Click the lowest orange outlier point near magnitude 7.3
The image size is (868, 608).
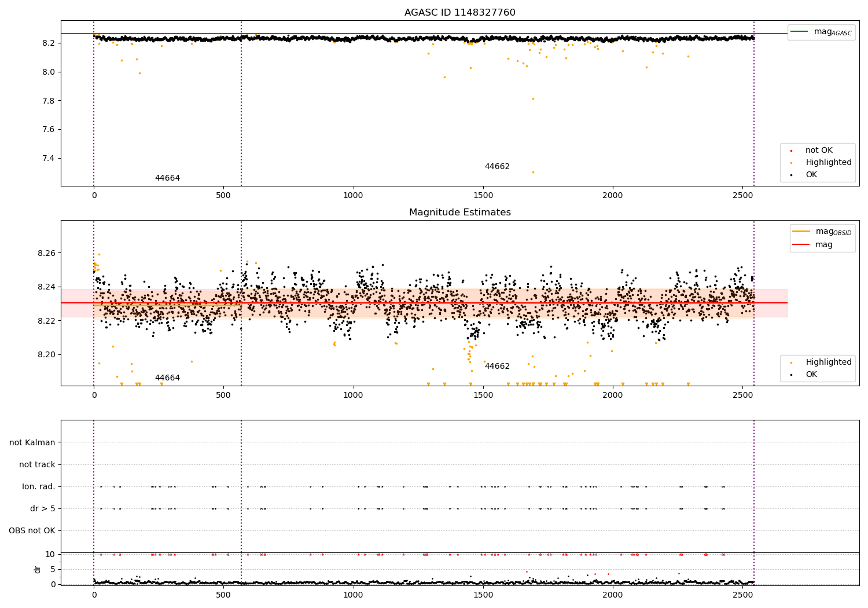click(533, 172)
